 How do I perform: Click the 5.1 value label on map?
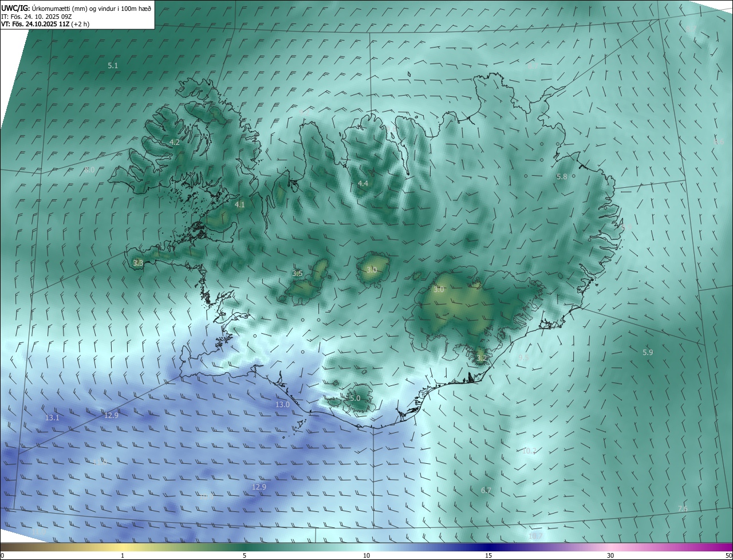(x=113, y=66)
